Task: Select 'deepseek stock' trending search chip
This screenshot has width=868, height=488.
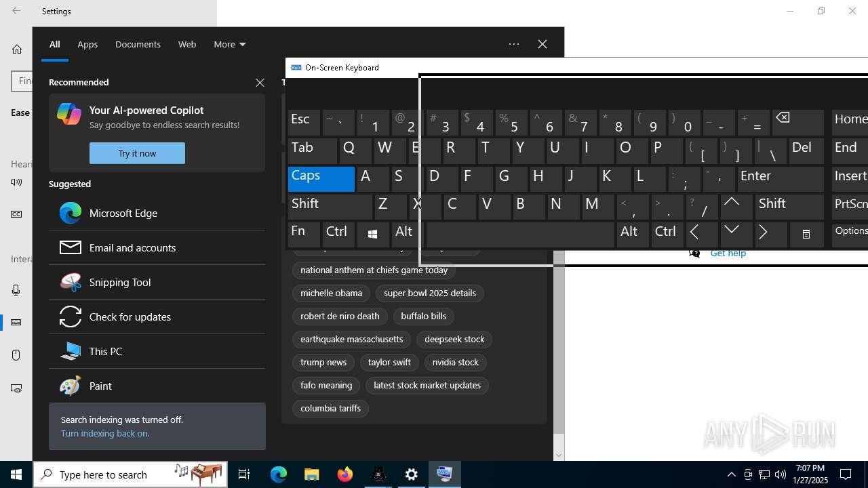Action: click(454, 339)
